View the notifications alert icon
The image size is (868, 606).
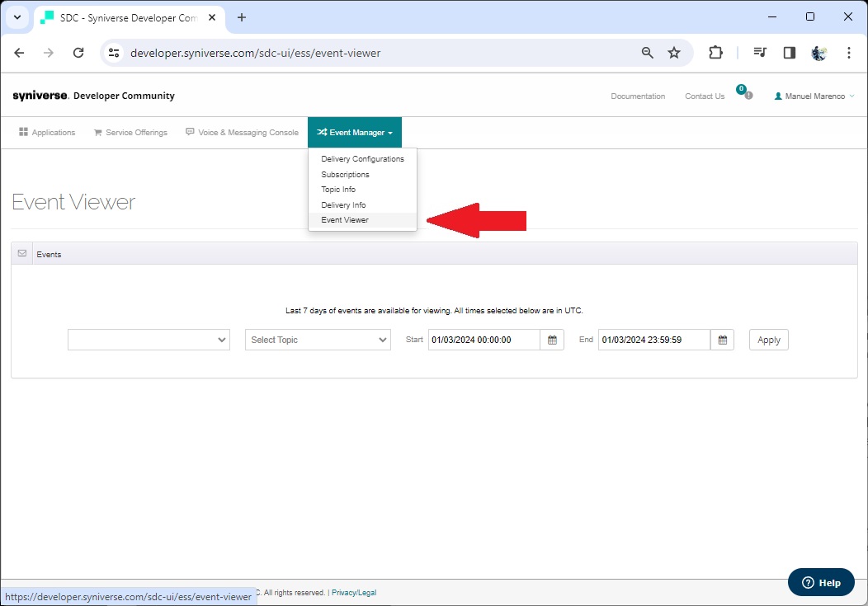(744, 92)
